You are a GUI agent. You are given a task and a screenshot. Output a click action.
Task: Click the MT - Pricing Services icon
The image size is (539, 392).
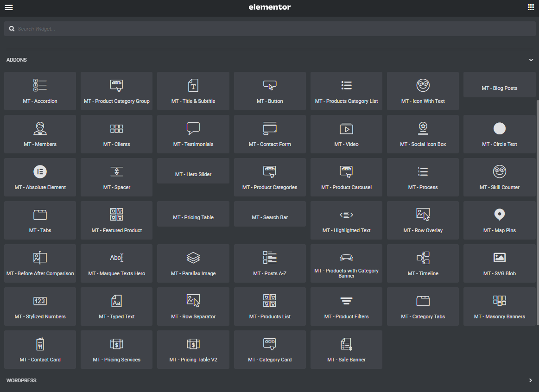[116, 344]
